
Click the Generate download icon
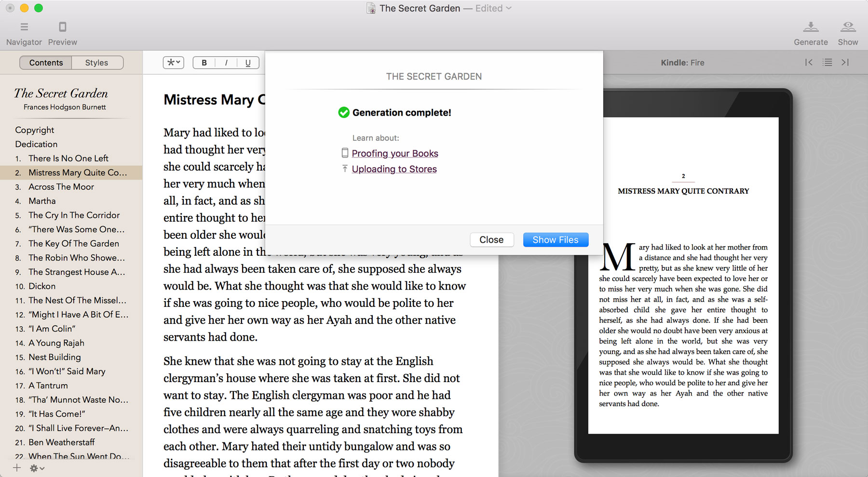coord(811,27)
